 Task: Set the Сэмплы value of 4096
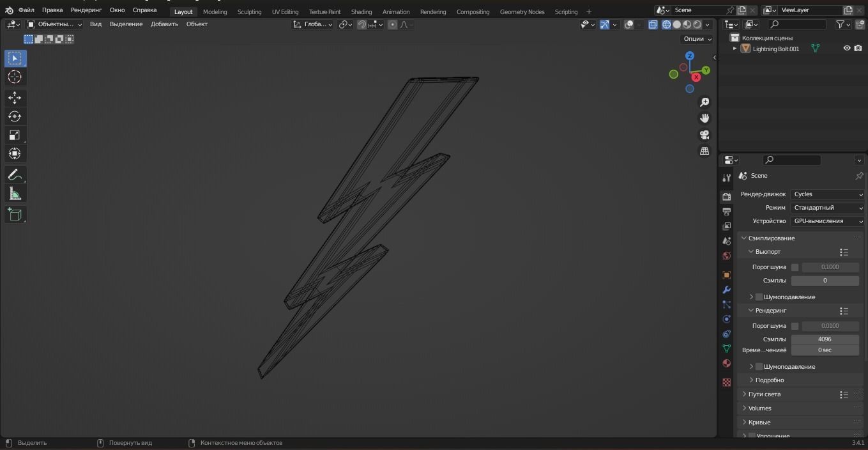(825, 339)
